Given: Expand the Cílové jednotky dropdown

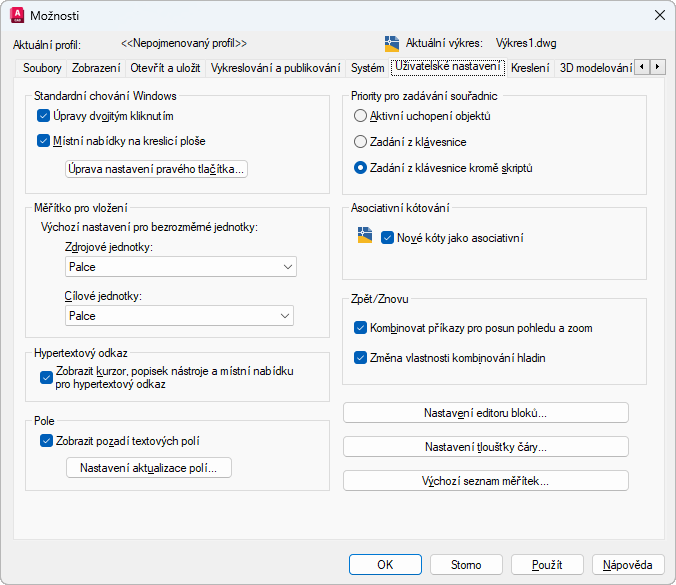Looking at the screenshot, I should pos(180,316).
